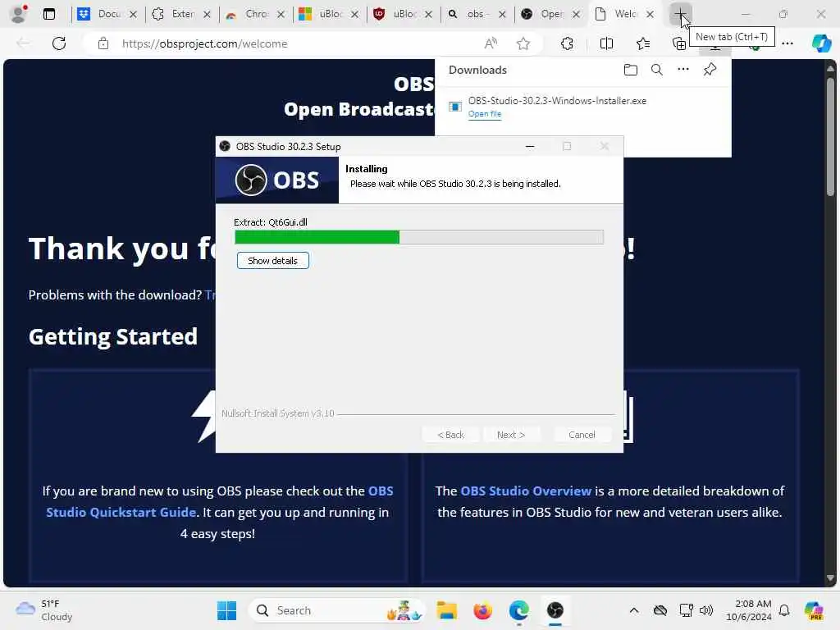This screenshot has width=840, height=630.
Task: Open OBS Studio Overview link
Action: (x=526, y=491)
